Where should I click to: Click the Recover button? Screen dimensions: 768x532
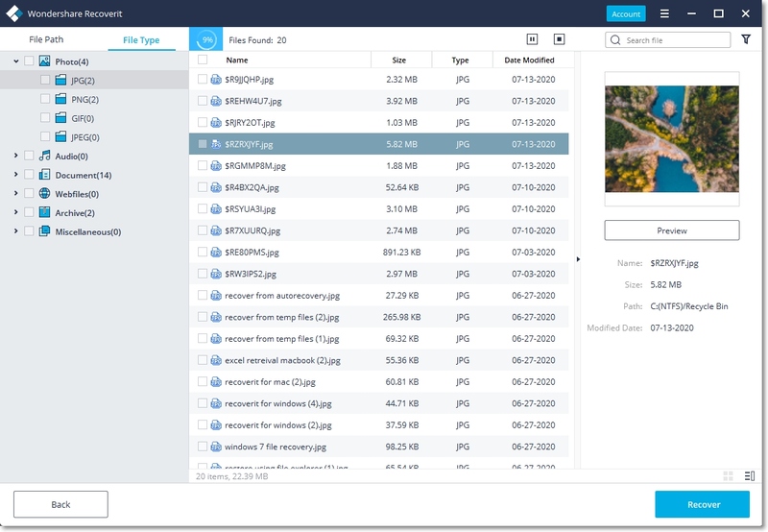703,504
